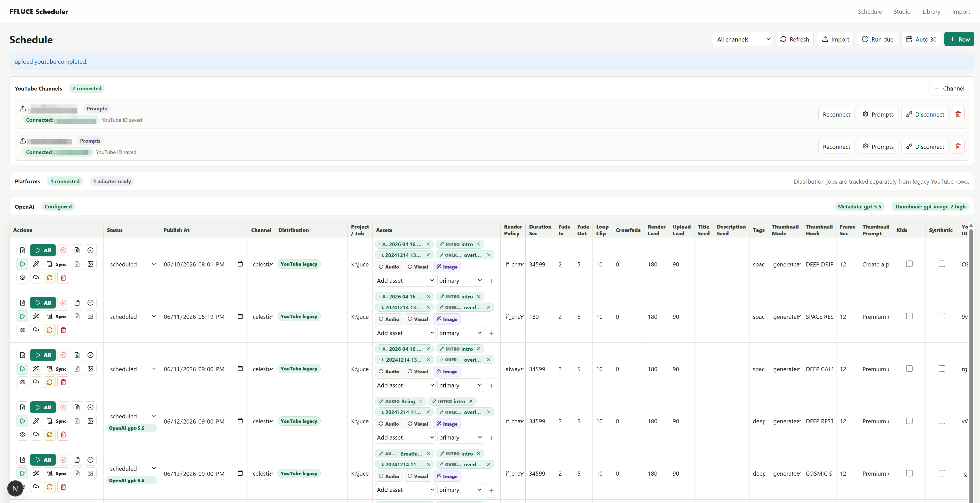
Task: Delete the 06/10/2026 08:01 PM row with its trash icon
Action: pyautogui.click(x=64, y=278)
